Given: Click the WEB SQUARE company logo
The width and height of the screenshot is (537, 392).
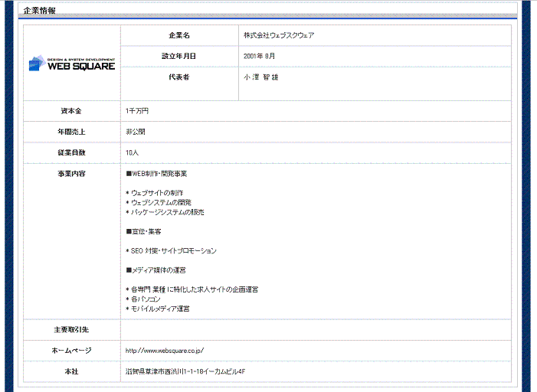Looking at the screenshot, I should [x=72, y=64].
